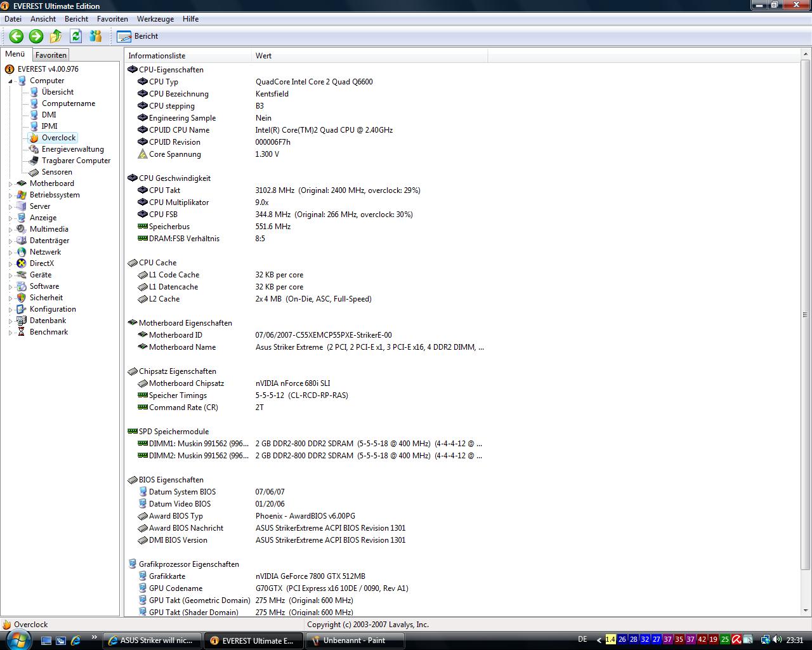This screenshot has width=812, height=650.
Task: Click the Informationsliste column header
Action: 188,56
